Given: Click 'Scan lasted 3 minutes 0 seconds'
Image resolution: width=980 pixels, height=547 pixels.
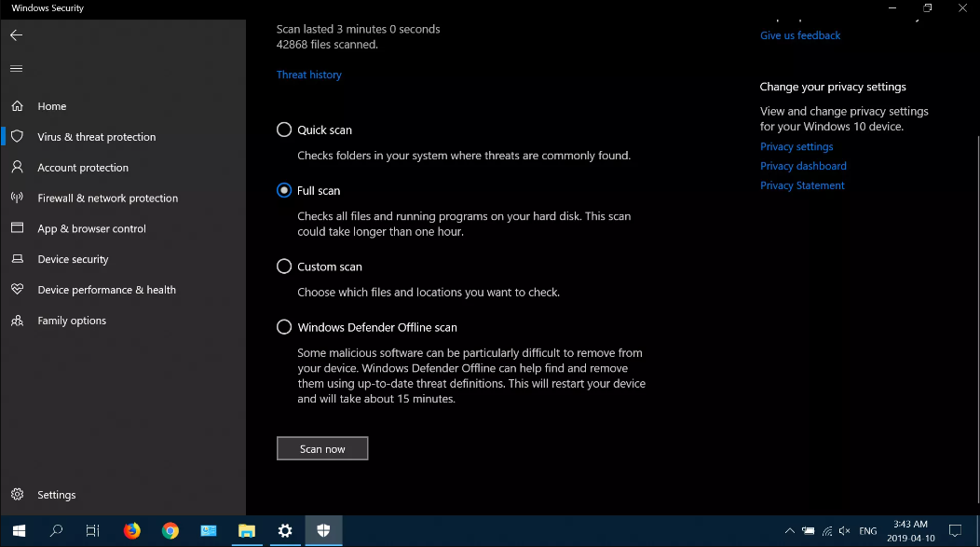Looking at the screenshot, I should pos(358,29).
